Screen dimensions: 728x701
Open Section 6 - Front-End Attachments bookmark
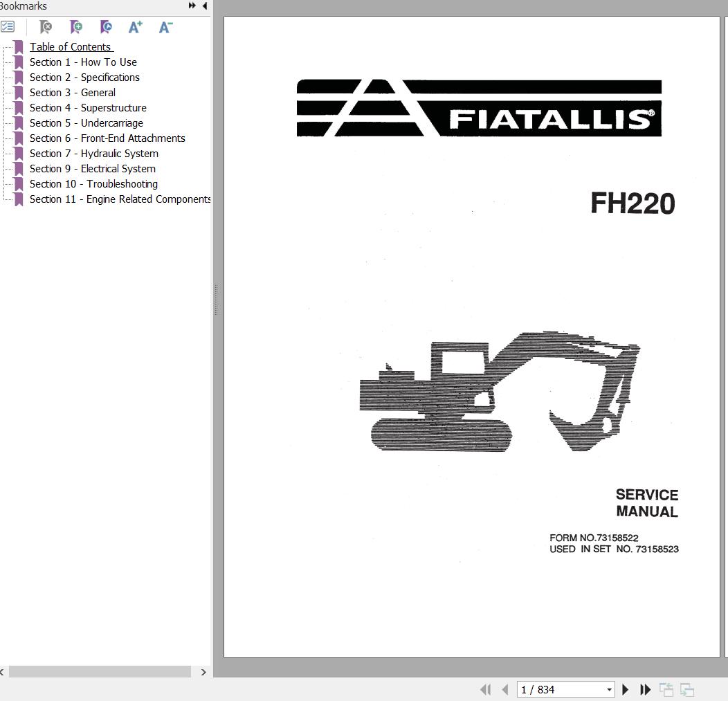tap(107, 138)
